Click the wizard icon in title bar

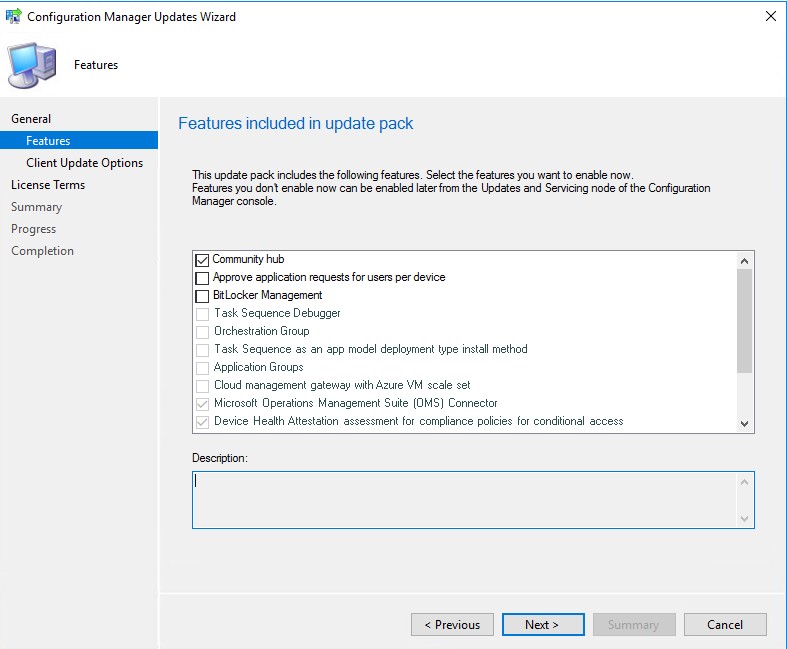click(13, 16)
